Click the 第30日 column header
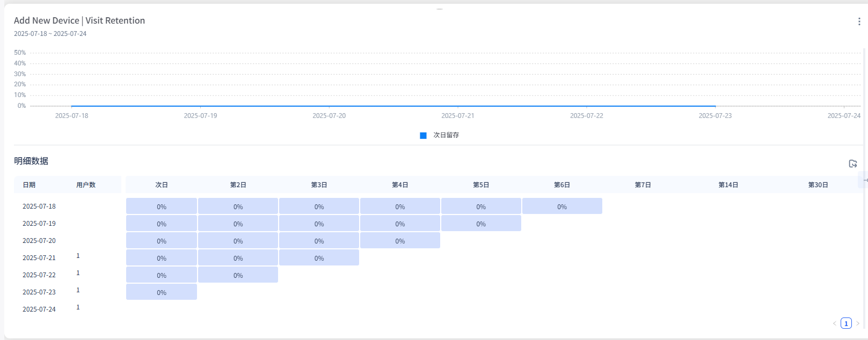This screenshot has width=868, height=340. 818,185
